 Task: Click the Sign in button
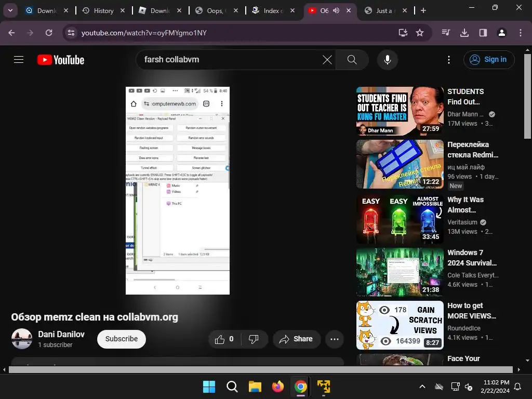[x=489, y=60]
